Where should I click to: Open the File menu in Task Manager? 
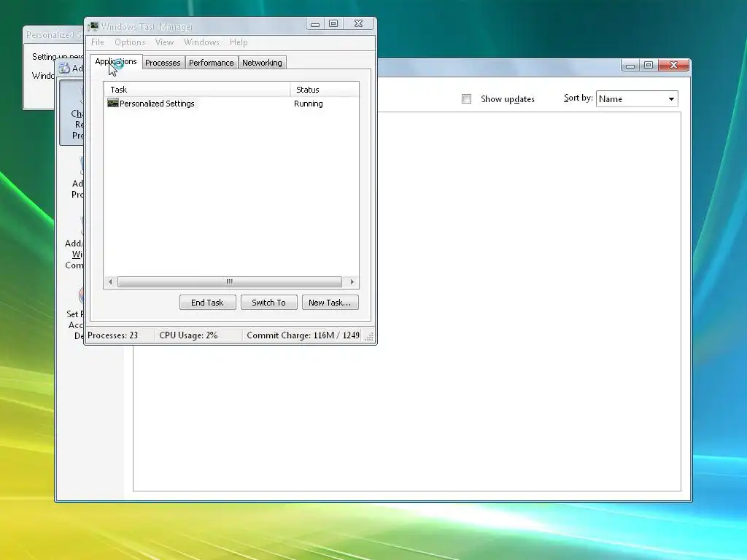pyautogui.click(x=98, y=42)
